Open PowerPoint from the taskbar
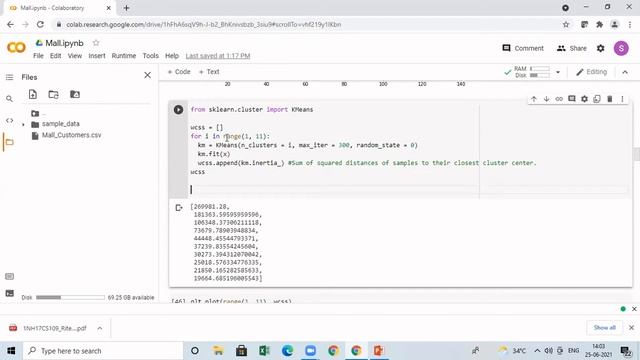 tap(379, 351)
